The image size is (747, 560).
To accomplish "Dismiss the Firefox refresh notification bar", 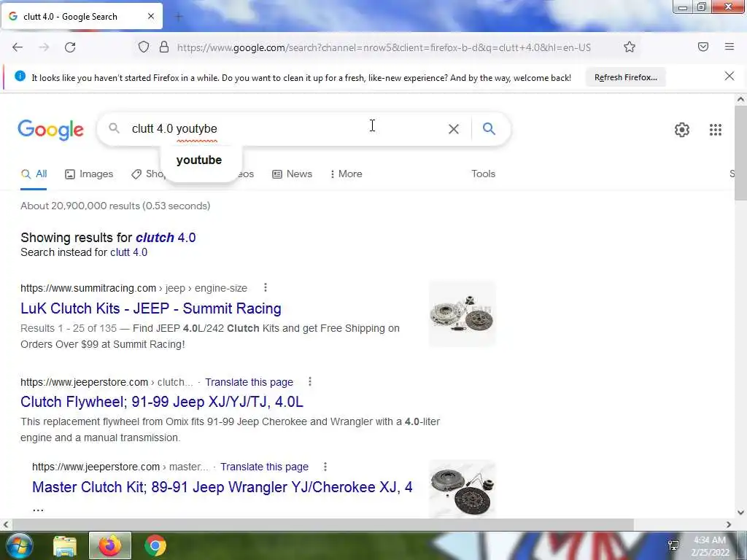I will pyautogui.click(x=729, y=76).
